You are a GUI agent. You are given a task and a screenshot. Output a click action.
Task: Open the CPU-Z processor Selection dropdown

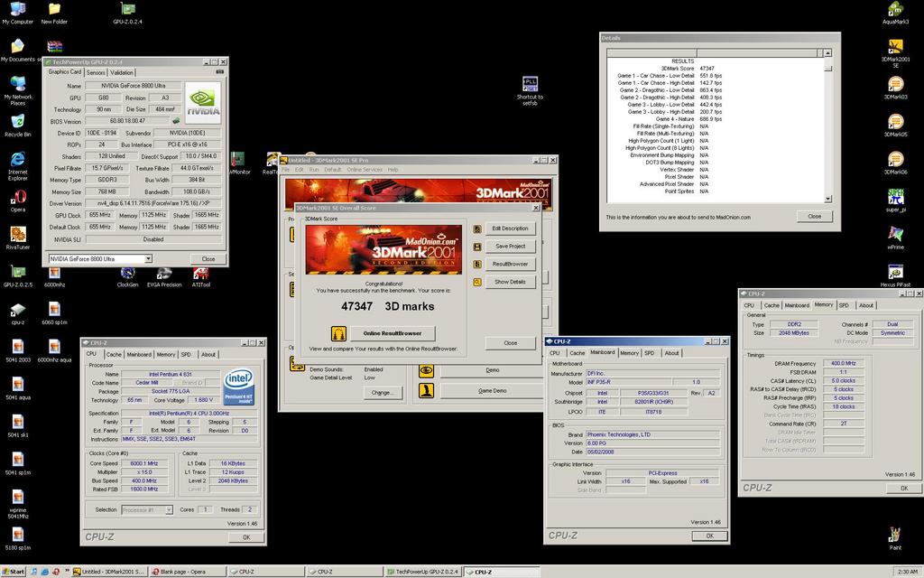coord(169,509)
